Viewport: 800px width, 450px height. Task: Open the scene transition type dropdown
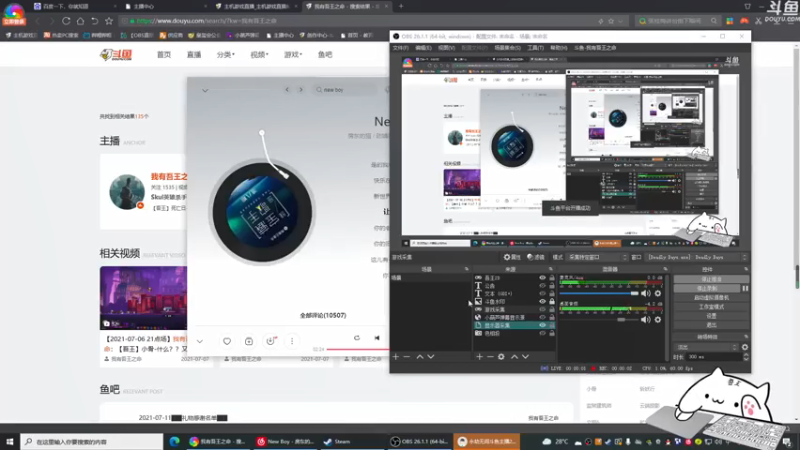tap(707, 347)
